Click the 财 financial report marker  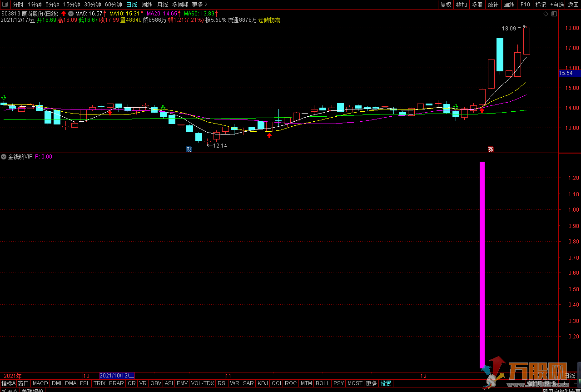click(x=189, y=149)
